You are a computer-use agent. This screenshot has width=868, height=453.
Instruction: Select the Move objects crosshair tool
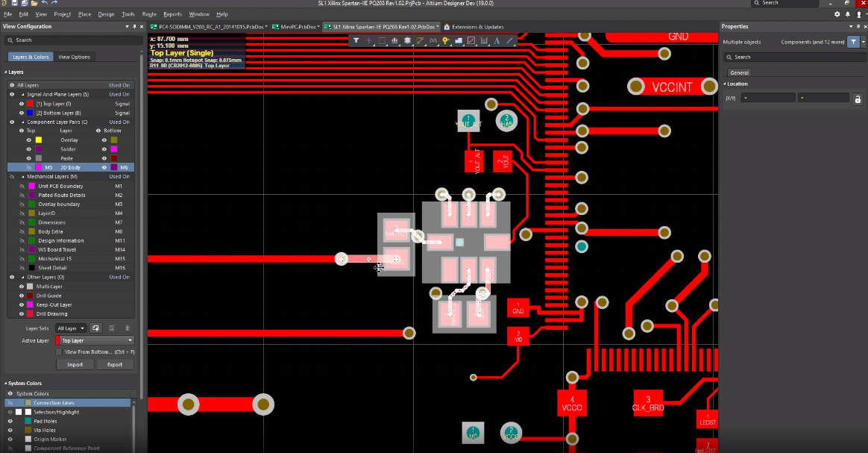click(368, 40)
